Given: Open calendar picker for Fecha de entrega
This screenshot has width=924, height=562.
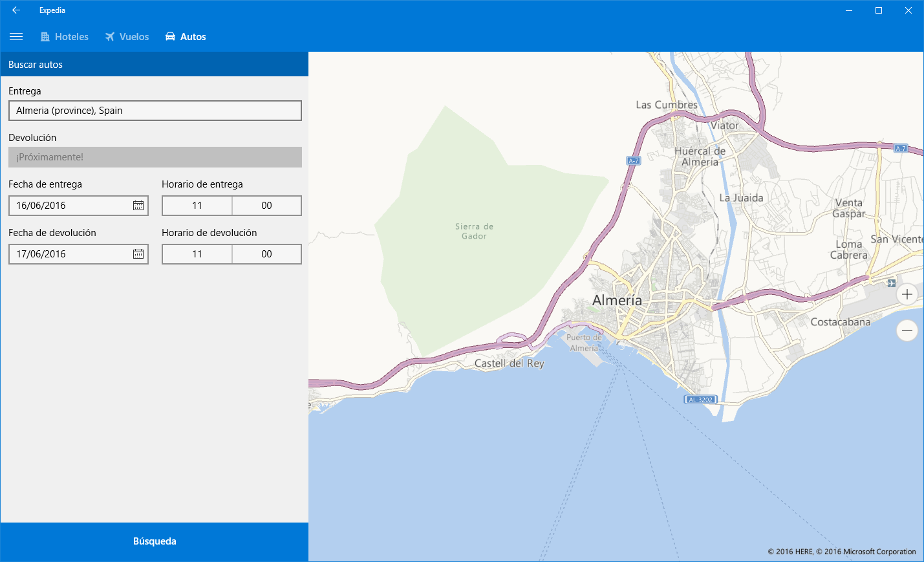Looking at the screenshot, I should [x=138, y=206].
